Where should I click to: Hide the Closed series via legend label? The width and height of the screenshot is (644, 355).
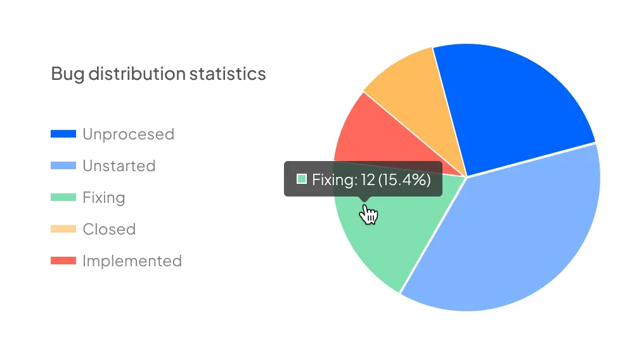click(109, 229)
